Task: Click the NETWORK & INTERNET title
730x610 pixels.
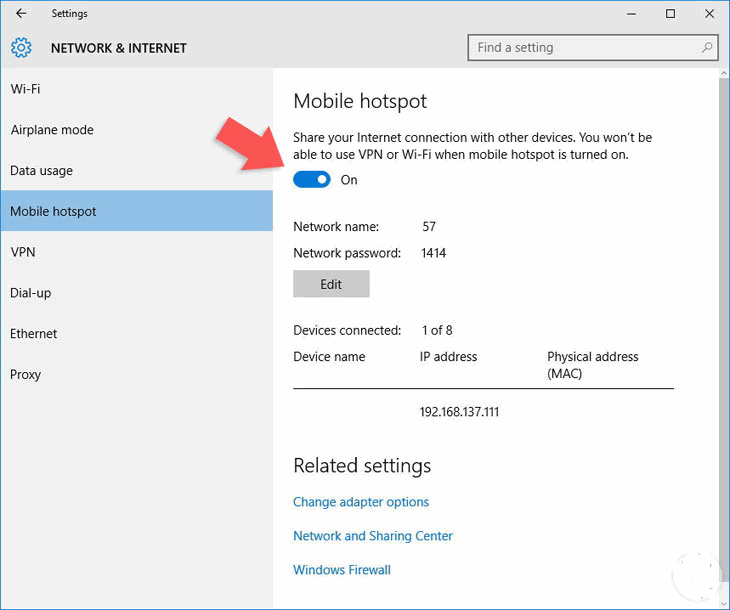Action: 119,48
